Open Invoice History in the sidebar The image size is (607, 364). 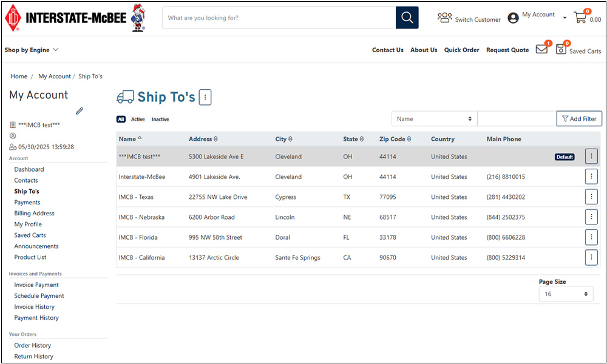pos(35,307)
